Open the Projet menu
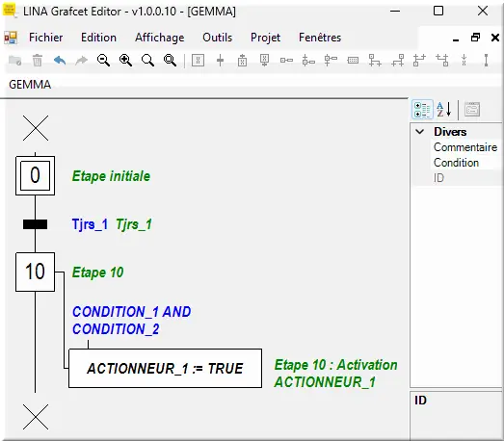 click(266, 38)
